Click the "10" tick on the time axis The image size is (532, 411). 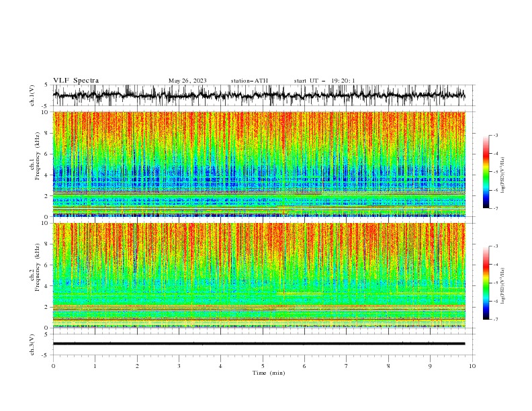(x=472, y=366)
